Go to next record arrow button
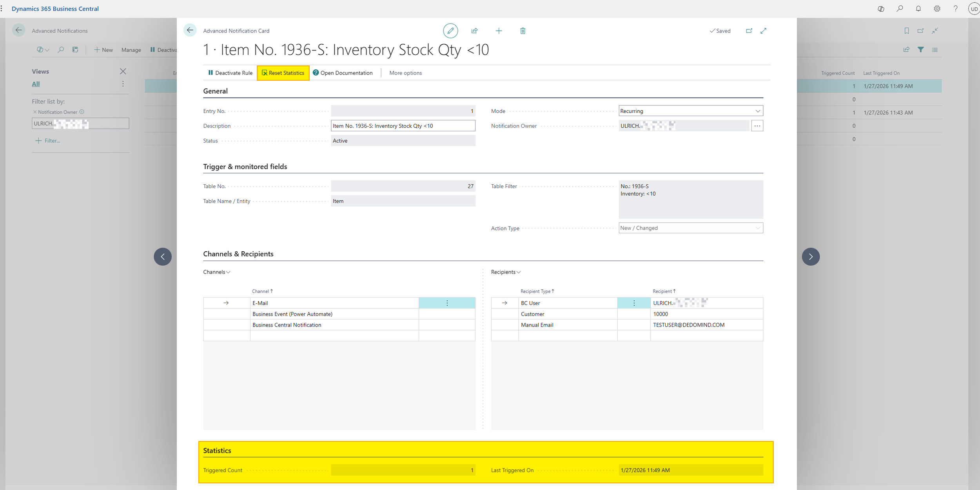 811,257
